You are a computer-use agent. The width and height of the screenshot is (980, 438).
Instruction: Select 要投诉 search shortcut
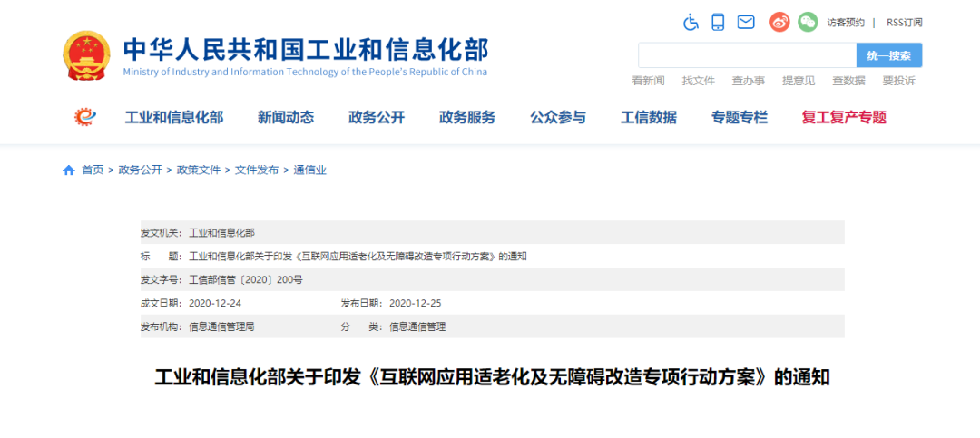tap(898, 81)
